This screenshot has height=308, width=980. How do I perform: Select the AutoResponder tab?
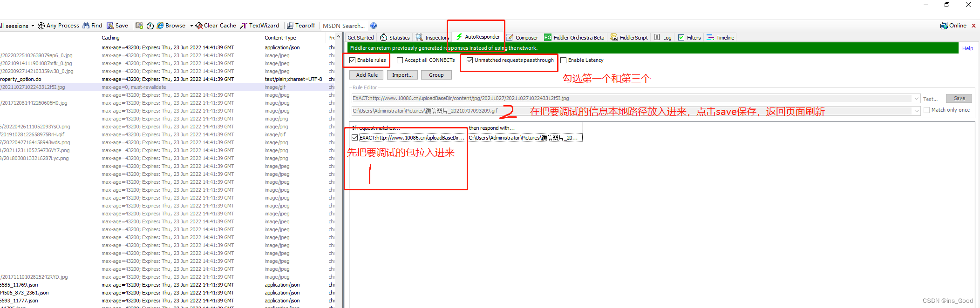click(478, 37)
